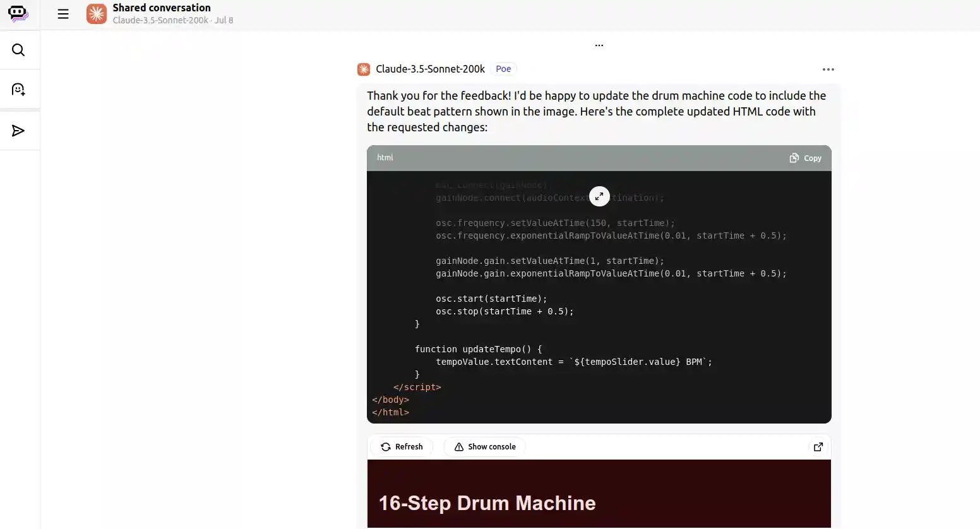Copy the html code block
980x529 pixels.
point(806,158)
